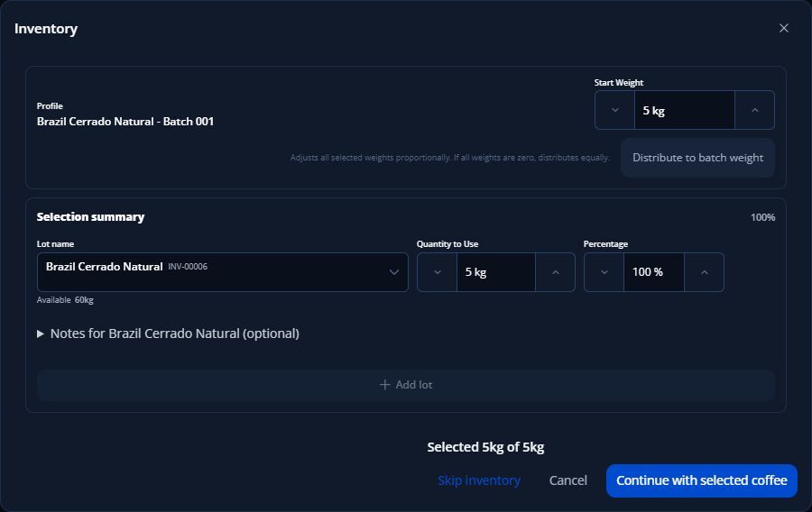
Task: Select the profile name Brazil Cerrado Natural - Batch 001
Action: [x=125, y=122]
